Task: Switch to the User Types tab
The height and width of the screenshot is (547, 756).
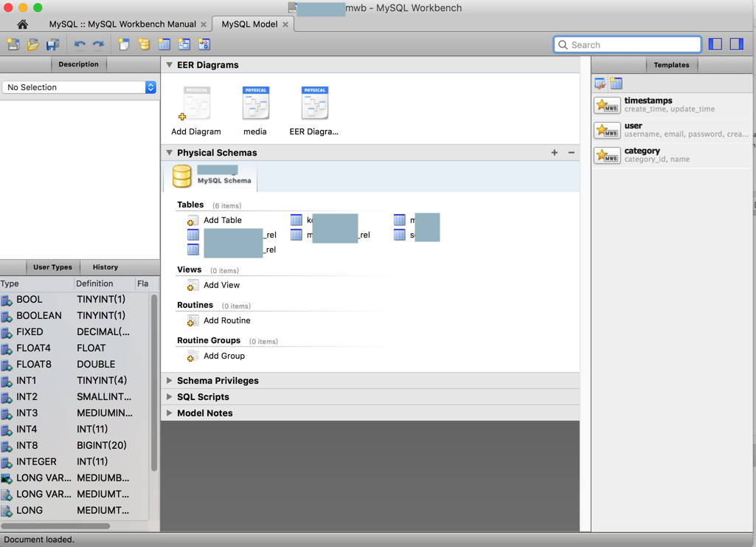Action: pyautogui.click(x=52, y=267)
